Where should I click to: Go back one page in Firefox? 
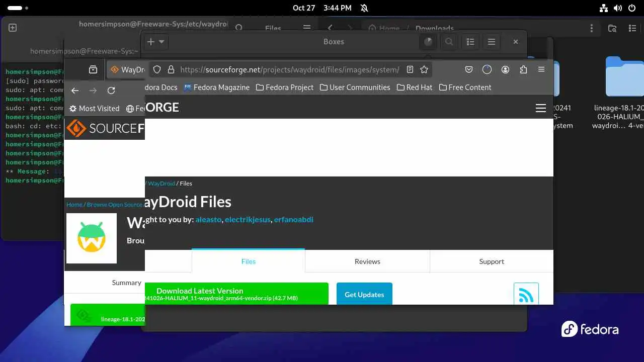pyautogui.click(x=75, y=90)
